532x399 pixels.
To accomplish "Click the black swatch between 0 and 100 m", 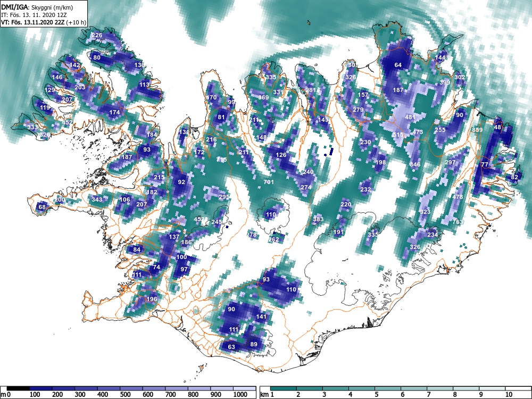I will coord(18,388).
